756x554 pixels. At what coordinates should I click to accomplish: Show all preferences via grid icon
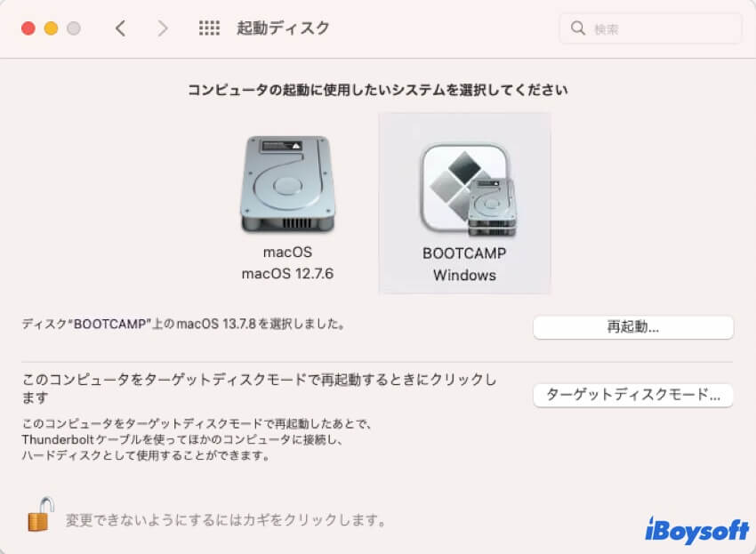209,28
